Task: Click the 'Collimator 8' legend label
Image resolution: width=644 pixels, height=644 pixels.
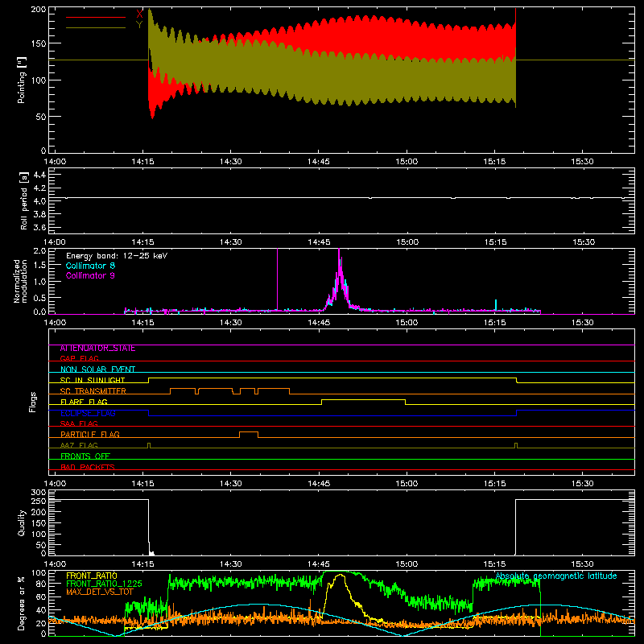Action: tap(90, 266)
